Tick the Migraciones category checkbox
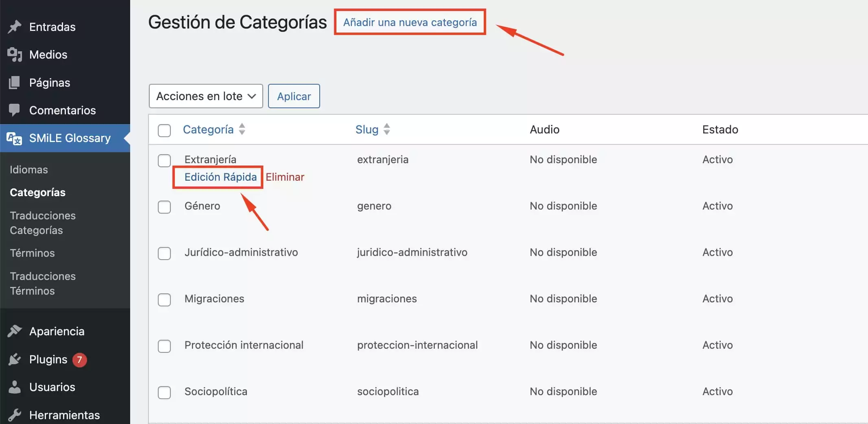This screenshot has height=424, width=868. (164, 299)
